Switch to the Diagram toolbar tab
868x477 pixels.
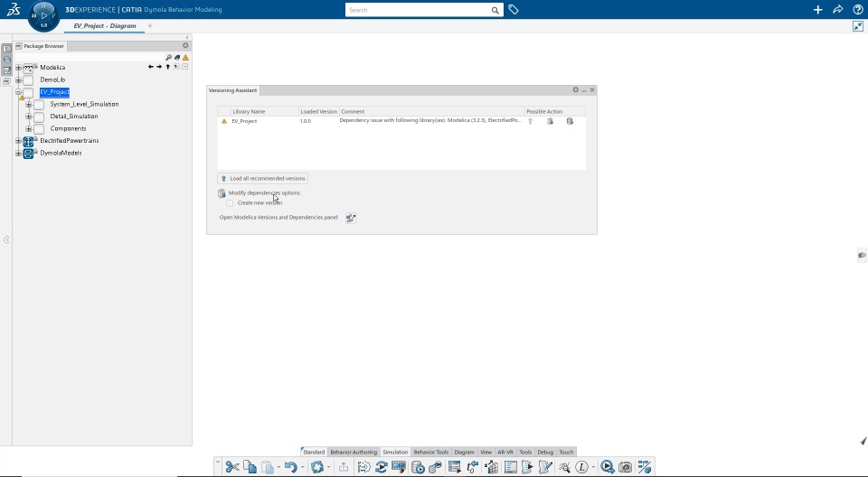click(x=464, y=452)
